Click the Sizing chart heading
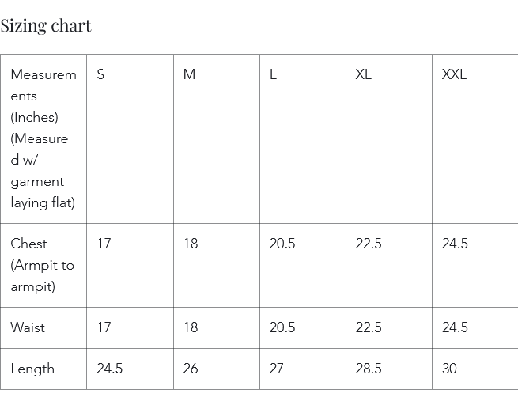 (x=46, y=26)
